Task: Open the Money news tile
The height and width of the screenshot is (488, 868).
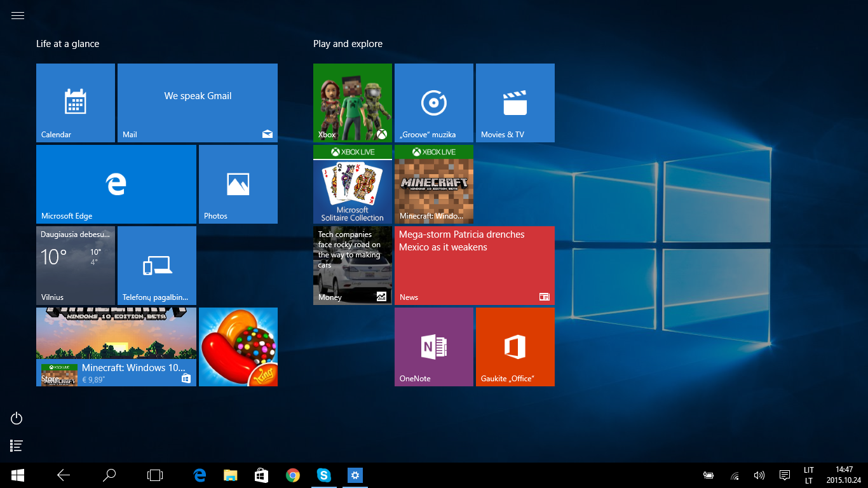Action: coord(353,266)
